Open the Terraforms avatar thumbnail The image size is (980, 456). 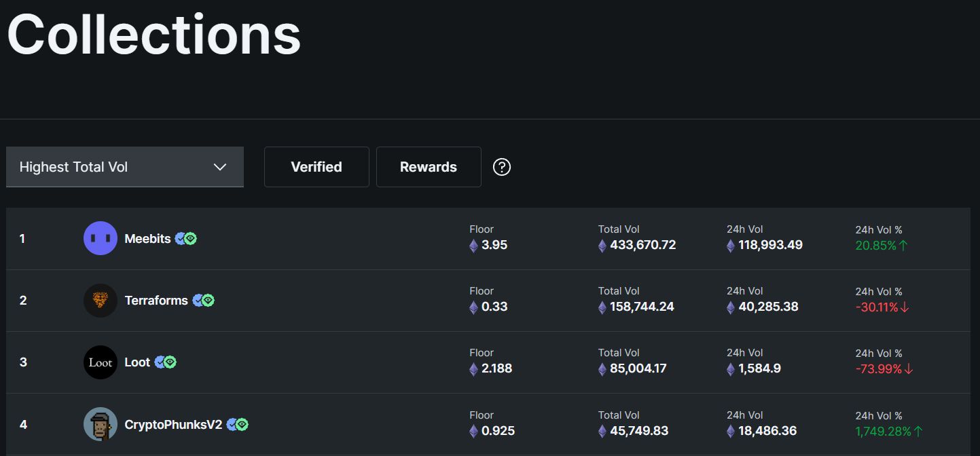coord(101,300)
